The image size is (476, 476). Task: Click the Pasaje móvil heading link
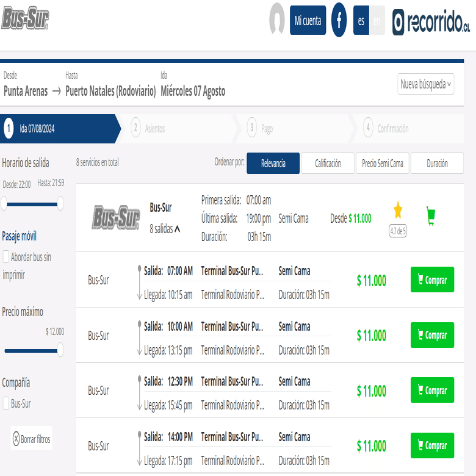pyautogui.click(x=20, y=236)
